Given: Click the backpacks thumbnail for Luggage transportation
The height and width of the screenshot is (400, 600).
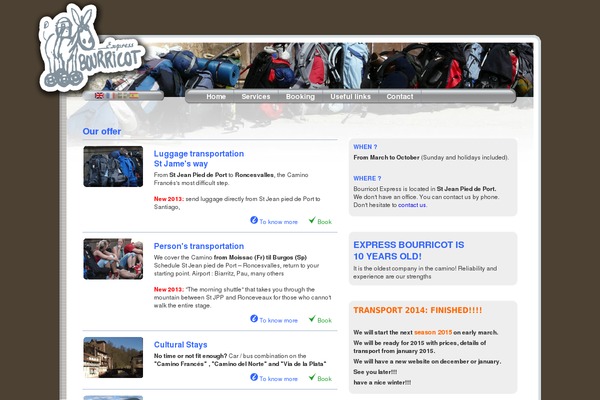Looking at the screenshot, I should tap(113, 167).
